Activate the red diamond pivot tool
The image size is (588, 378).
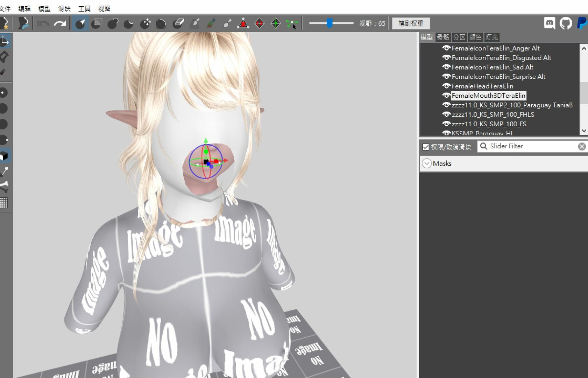(x=260, y=23)
